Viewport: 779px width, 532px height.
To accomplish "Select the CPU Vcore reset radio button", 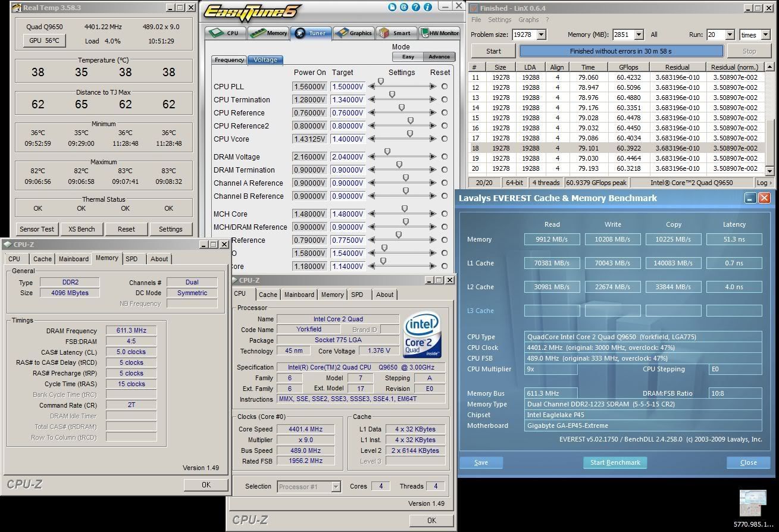I will coord(445,139).
